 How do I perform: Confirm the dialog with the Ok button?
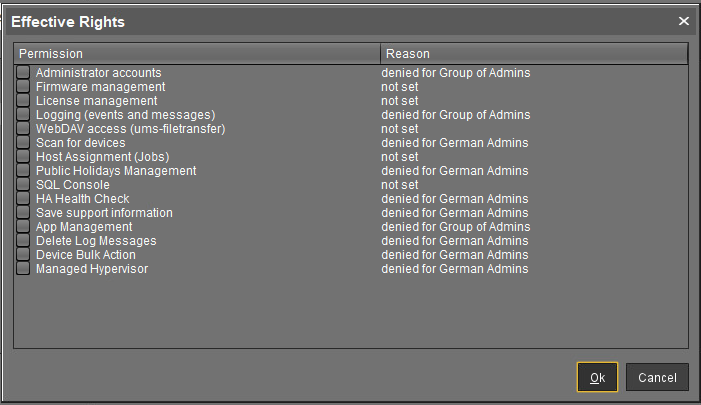(597, 377)
